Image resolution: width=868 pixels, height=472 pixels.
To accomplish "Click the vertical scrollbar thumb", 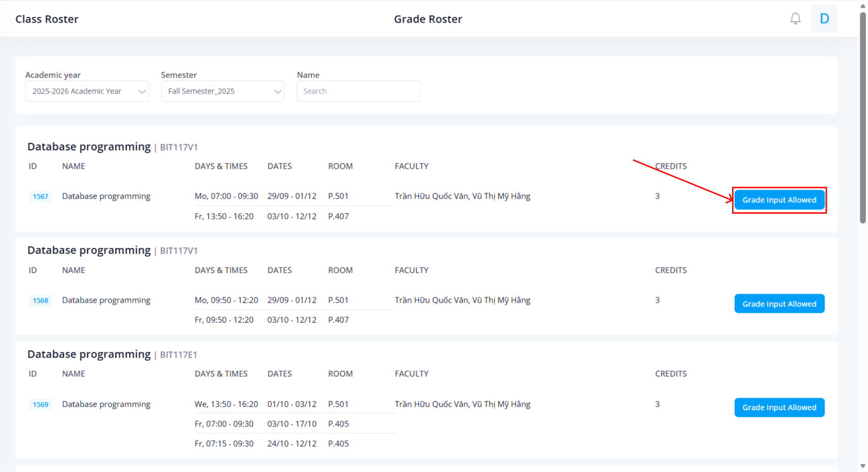I will coord(862,119).
